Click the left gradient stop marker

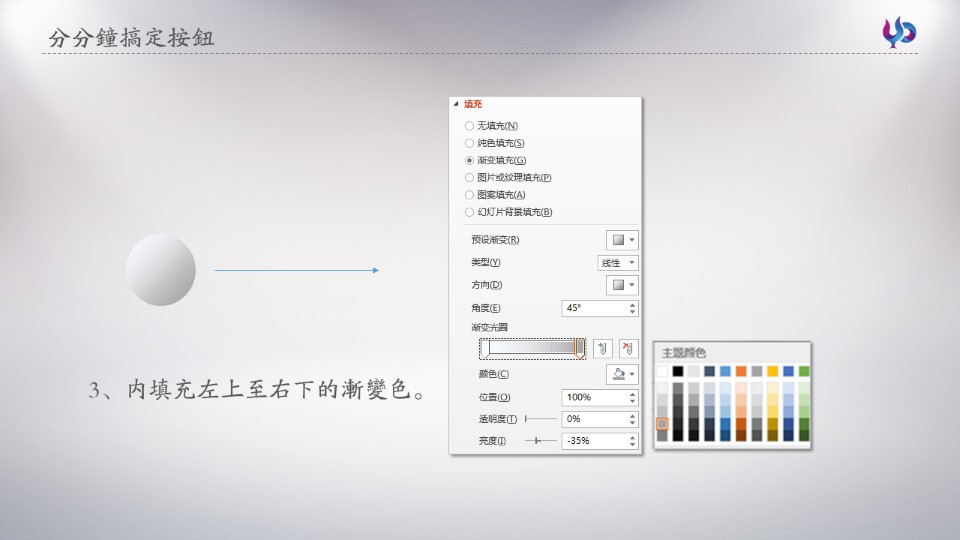[x=486, y=348]
